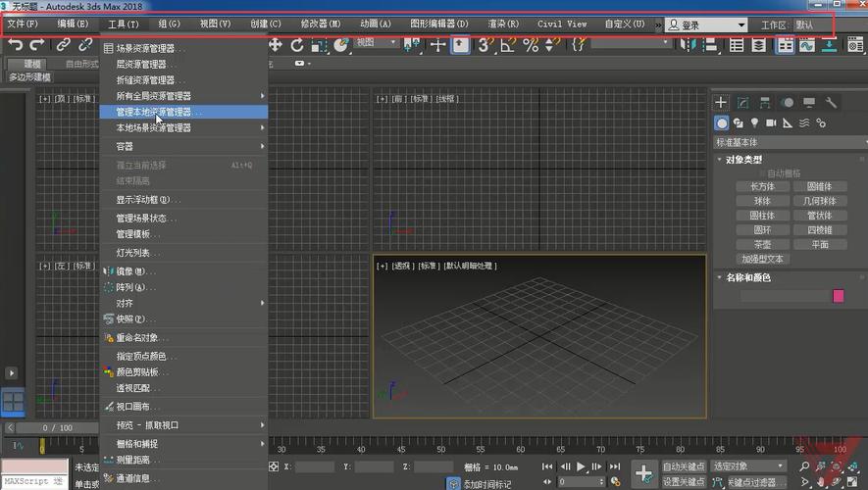The height and width of the screenshot is (490, 868).
Task: Choose 管理本地资源管理器 menu entry
Action: [x=183, y=112]
